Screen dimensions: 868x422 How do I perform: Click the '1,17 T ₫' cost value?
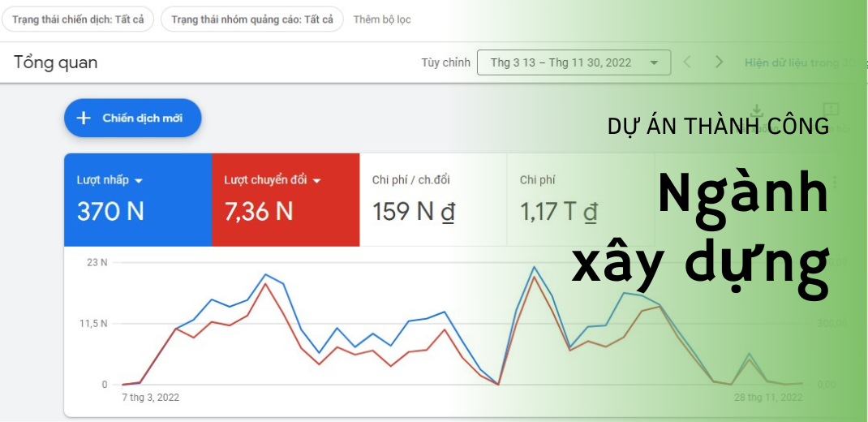point(559,212)
